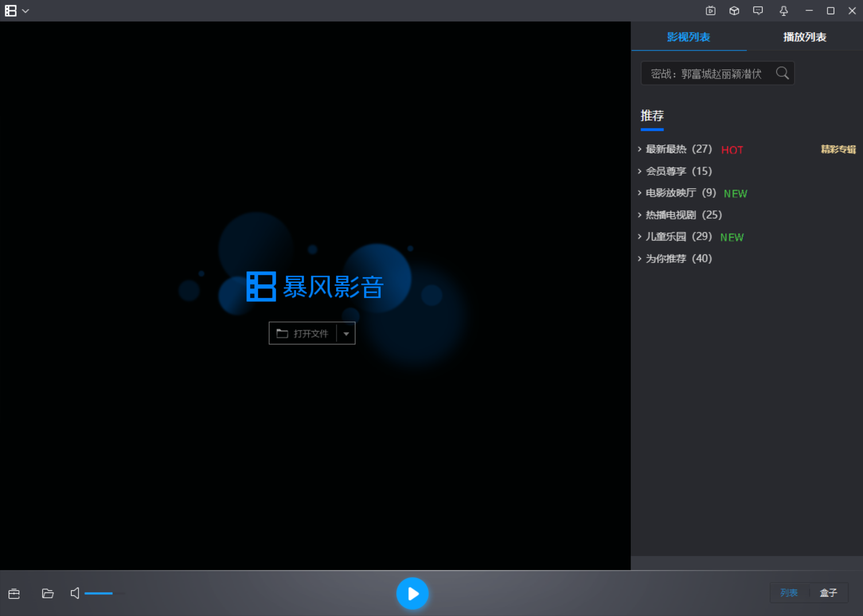
Task: Close the player window
Action: coord(852,11)
